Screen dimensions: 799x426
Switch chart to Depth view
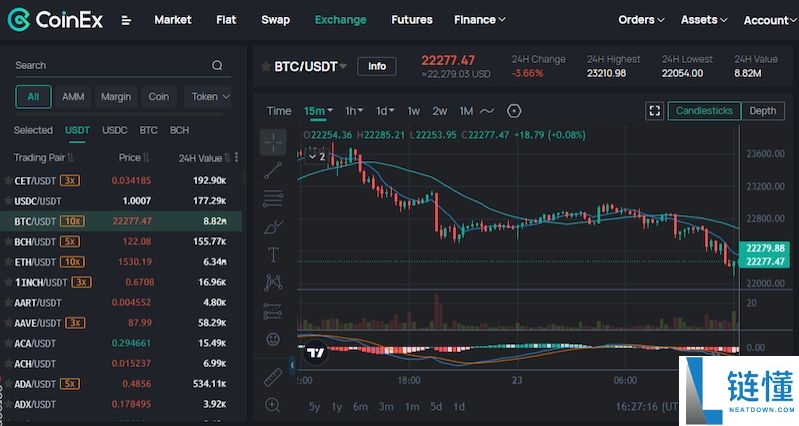click(x=762, y=111)
